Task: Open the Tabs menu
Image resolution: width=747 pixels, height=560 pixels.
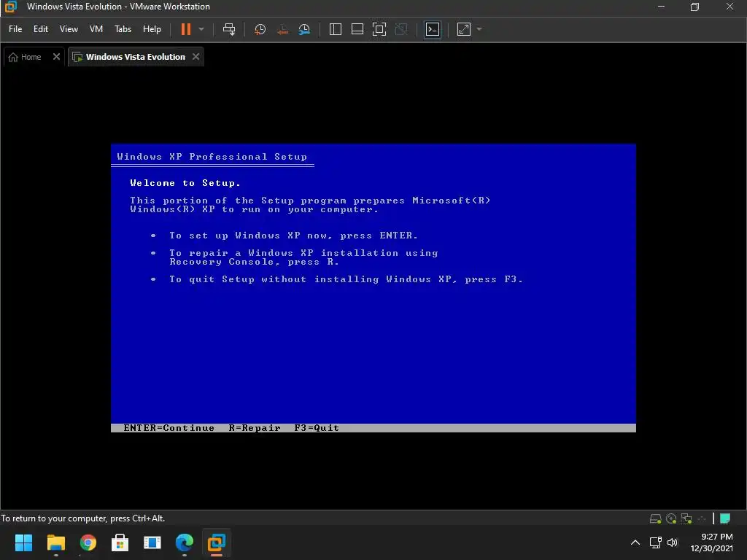Action: [123, 29]
